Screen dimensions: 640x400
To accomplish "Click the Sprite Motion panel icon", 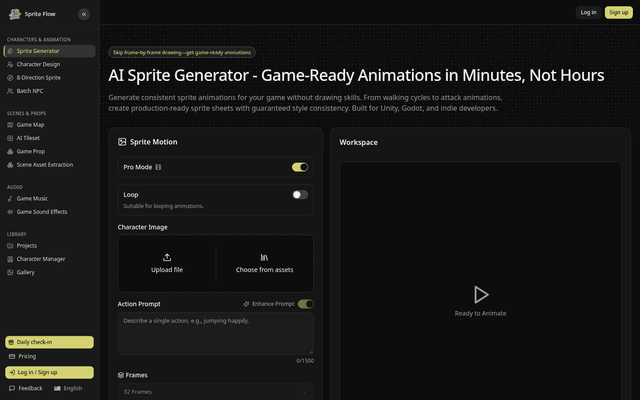I will click(122, 142).
